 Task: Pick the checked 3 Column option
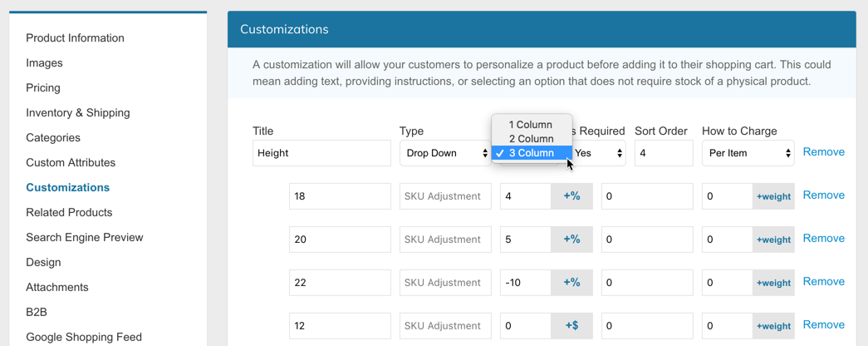point(531,153)
